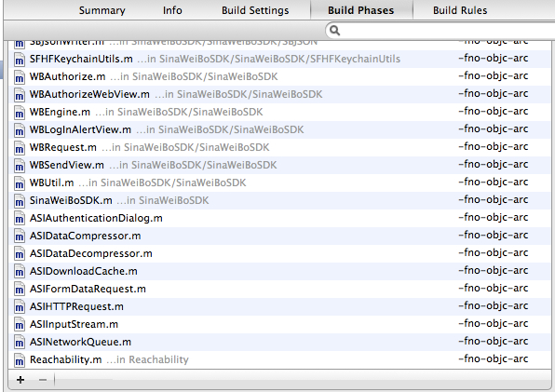Click compiler flag for ASIHTTPRequest.m
This screenshot has width=555, height=392.
pos(493,306)
